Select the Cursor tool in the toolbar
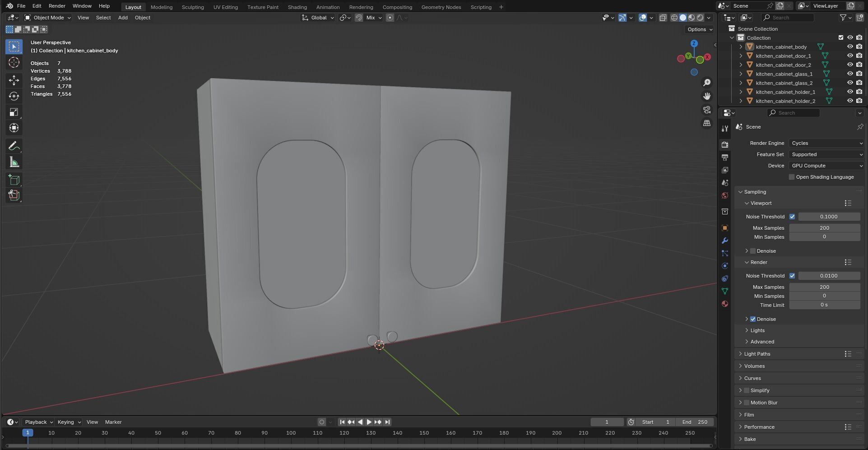 coord(14,62)
